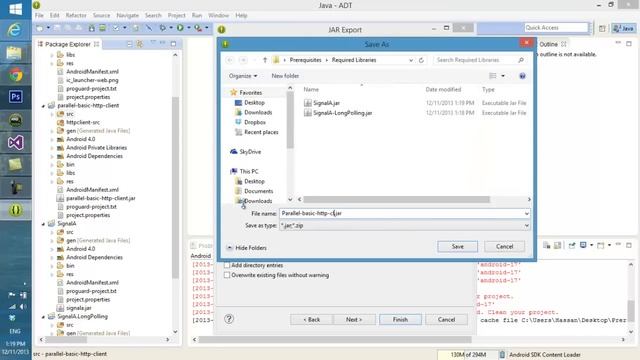Switch to the Outline tab
The image size is (640, 360).
tap(548, 44)
